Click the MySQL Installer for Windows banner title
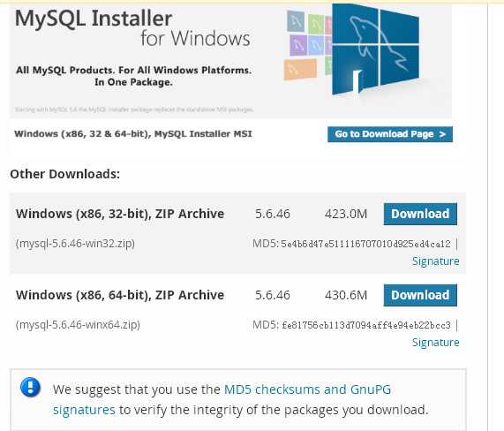 tap(132, 28)
